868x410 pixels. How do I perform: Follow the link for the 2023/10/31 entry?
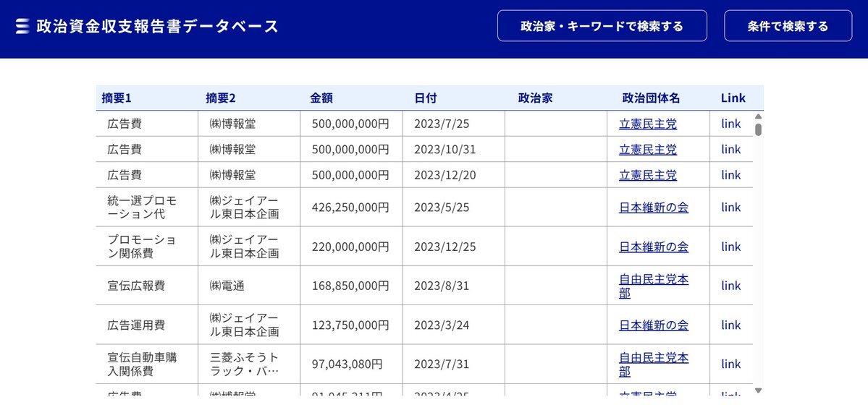[730, 150]
